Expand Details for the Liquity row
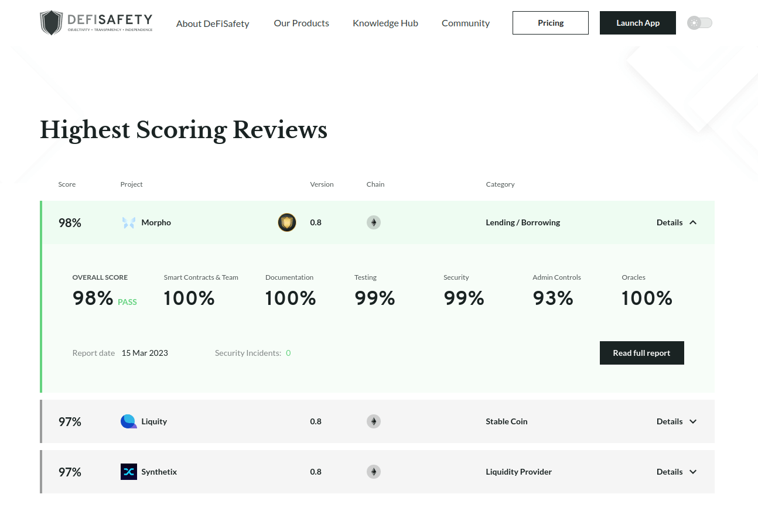The image size is (758, 532). pyautogui.click(x=677, y=421)
